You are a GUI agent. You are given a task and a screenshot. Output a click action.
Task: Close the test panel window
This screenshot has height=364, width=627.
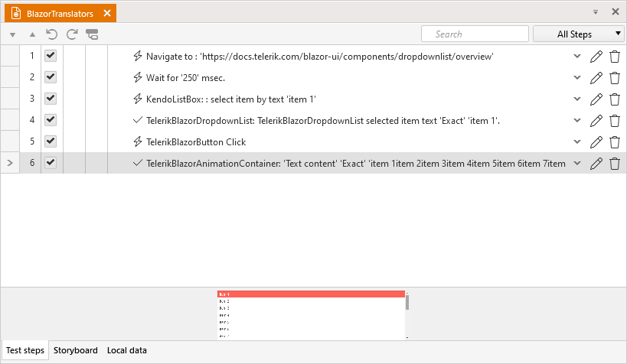coord(616,11)
